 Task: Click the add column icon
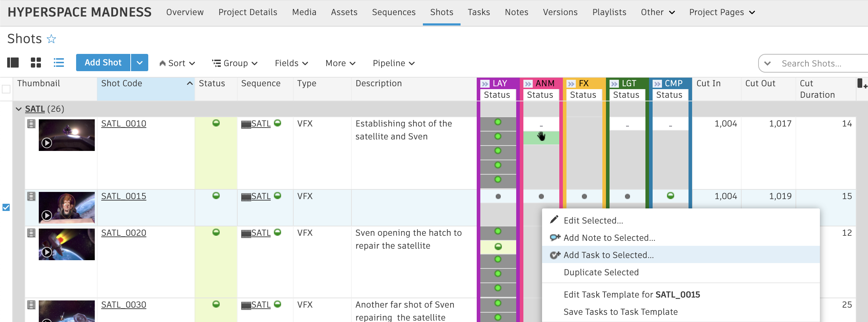pos(861,84)
